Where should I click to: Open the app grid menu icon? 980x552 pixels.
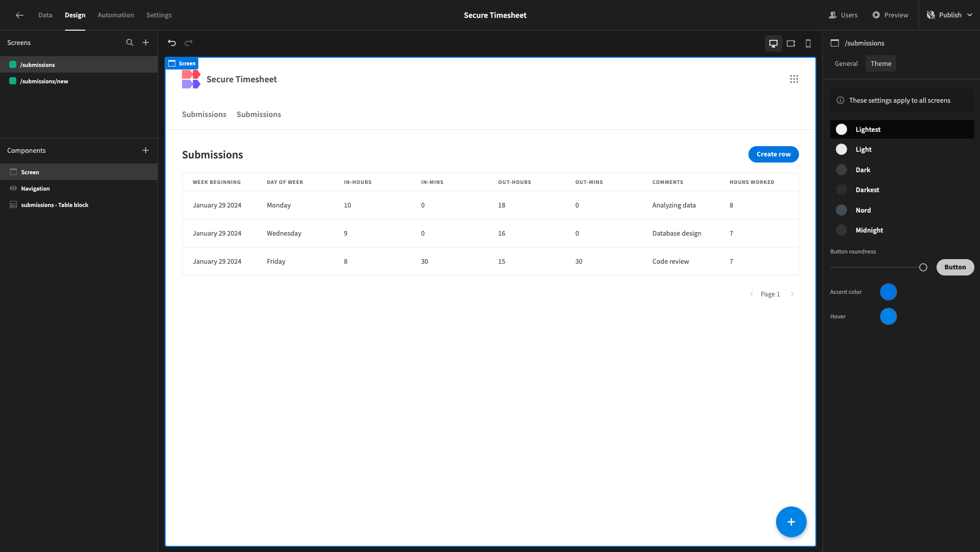point(794,79)
